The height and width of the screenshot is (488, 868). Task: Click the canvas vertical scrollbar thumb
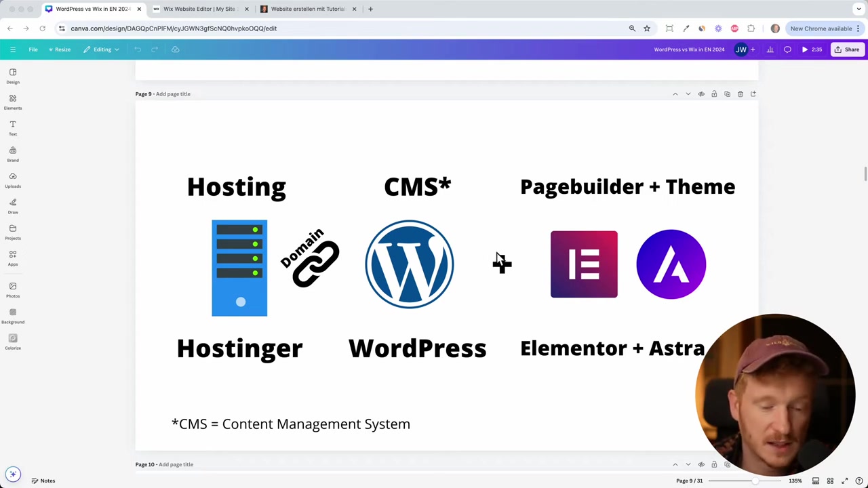(865, 174)
